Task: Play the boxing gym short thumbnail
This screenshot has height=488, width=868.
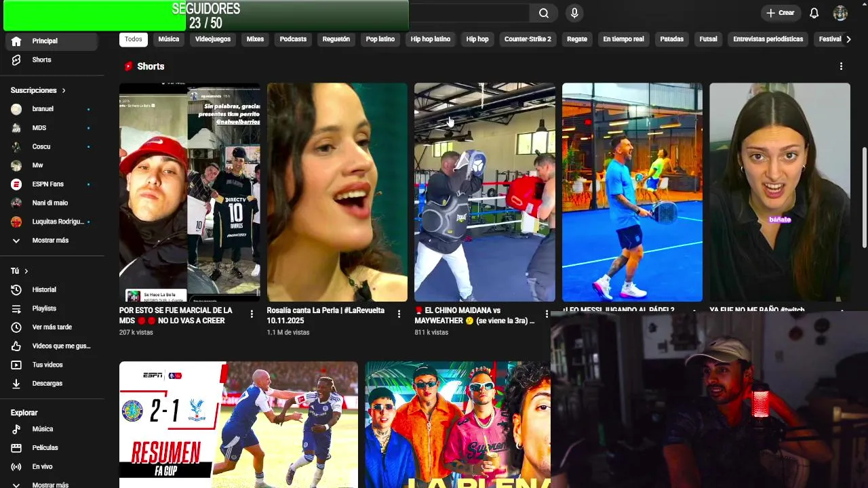Action: [485, 192]
